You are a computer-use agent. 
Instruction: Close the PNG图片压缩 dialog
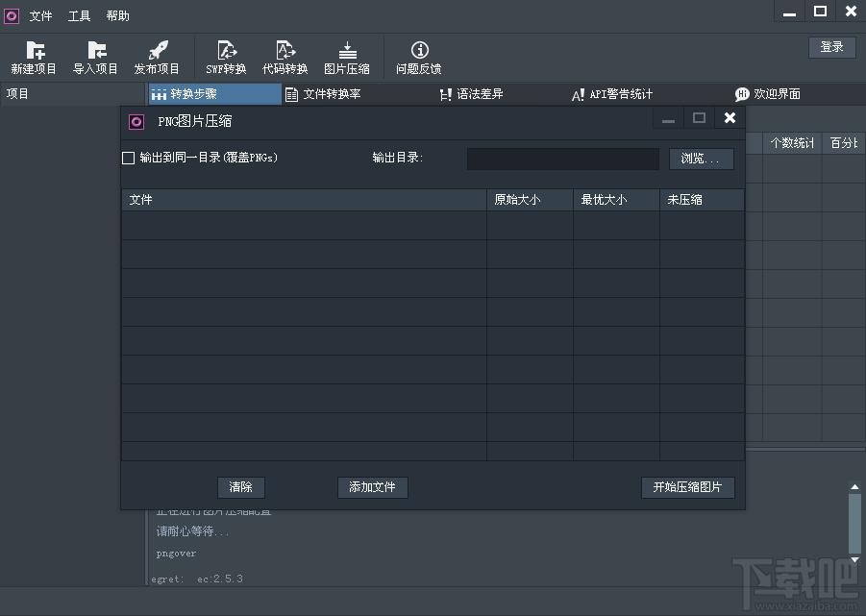(x=730, y=117)
